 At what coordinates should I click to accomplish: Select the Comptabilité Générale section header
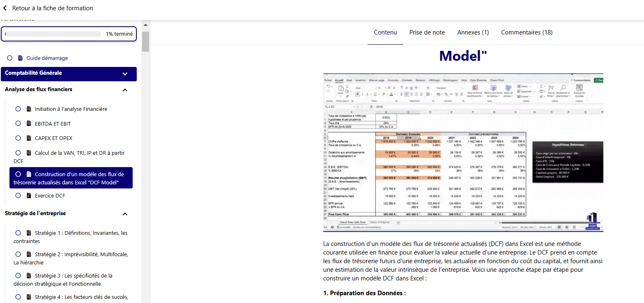click(x=69, y=74)
